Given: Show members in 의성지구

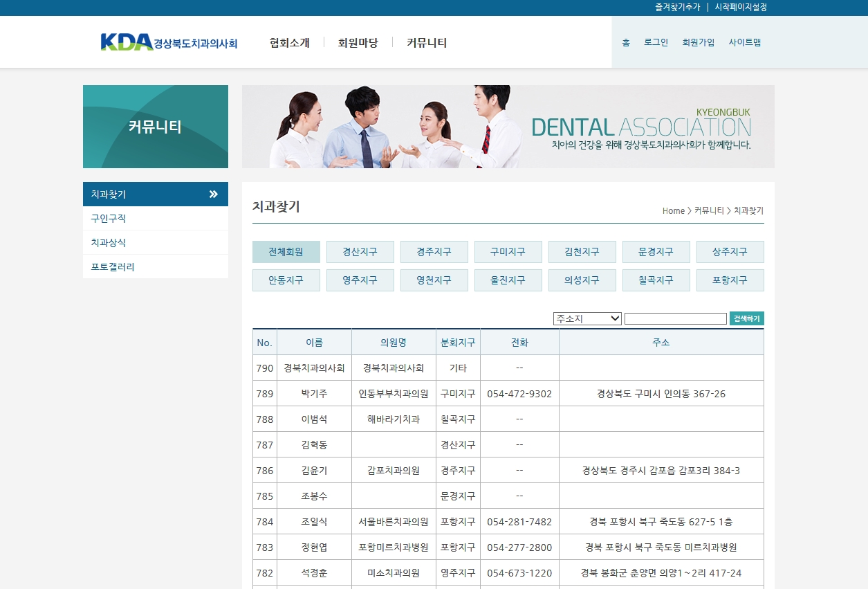Looking at the screenshot, I should pyautogui.click(x=582, y=280).
